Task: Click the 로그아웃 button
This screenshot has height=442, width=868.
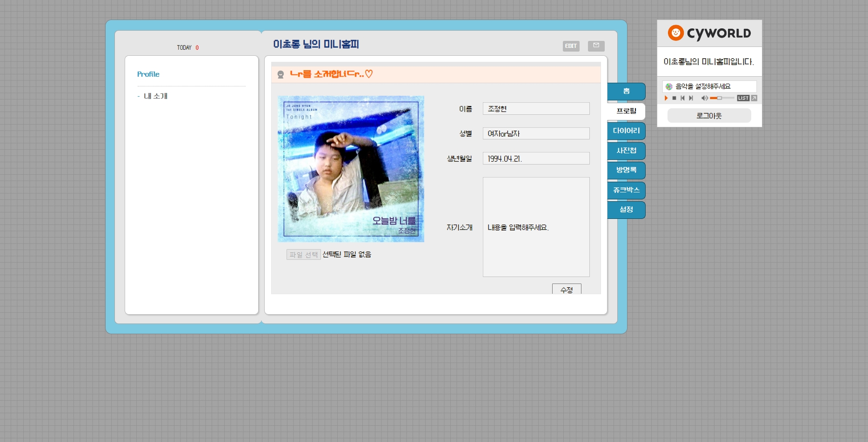Action: [709, 116]
